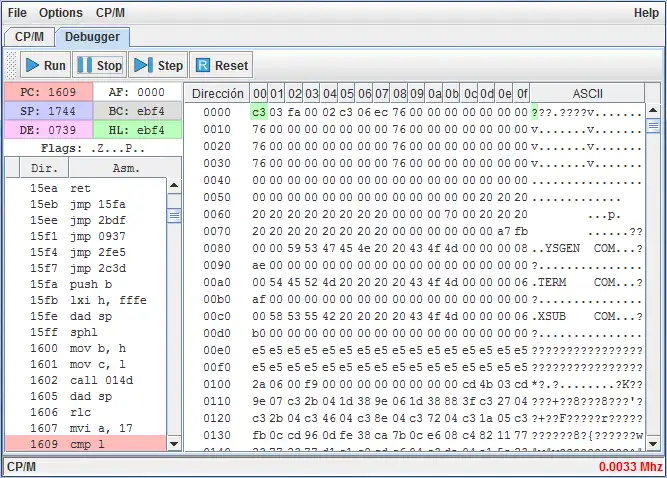
Task: Open the Options menu
Action: tap(61, 13)
